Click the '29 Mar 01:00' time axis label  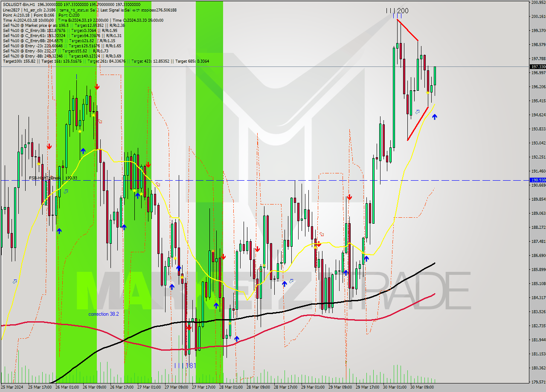click(314, 387)
